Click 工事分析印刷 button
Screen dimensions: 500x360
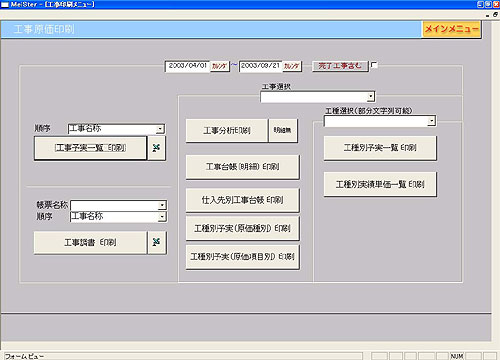click(227, 130)
